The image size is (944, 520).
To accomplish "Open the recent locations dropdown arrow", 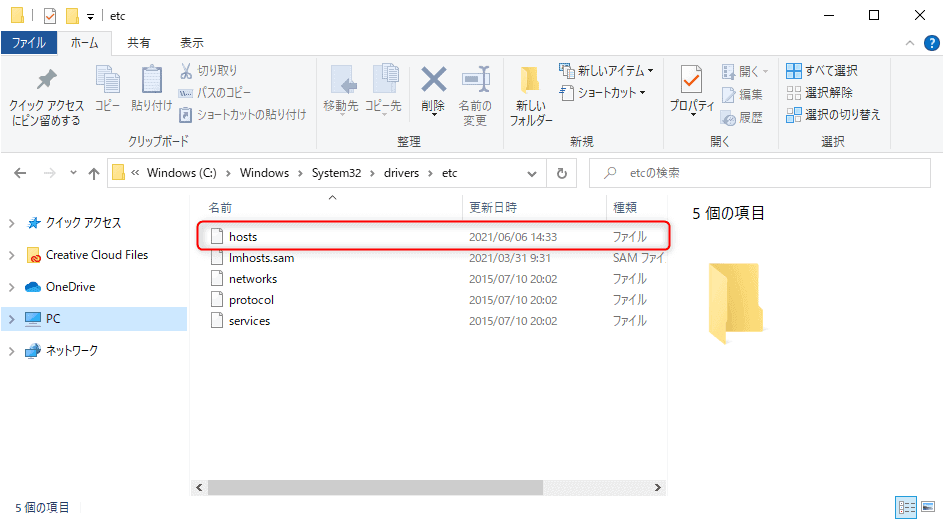I will point(73,173).
